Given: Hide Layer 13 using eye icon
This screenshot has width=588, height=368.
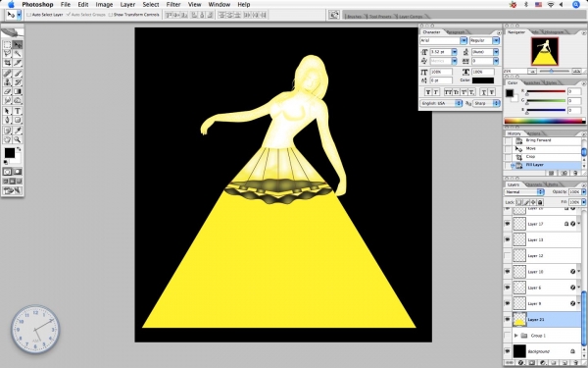Looking at the screenshot, I should 508,239.
